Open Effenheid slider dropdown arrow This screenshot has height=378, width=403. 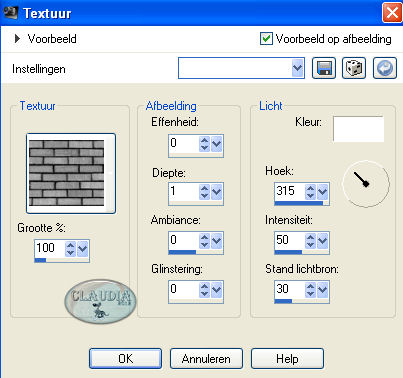(217, 144)
